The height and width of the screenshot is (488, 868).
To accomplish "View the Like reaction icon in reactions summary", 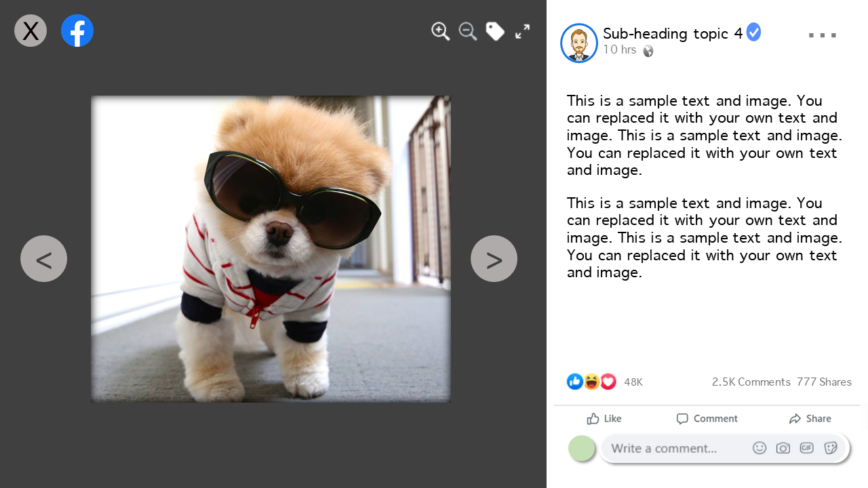I will point(575,382).
